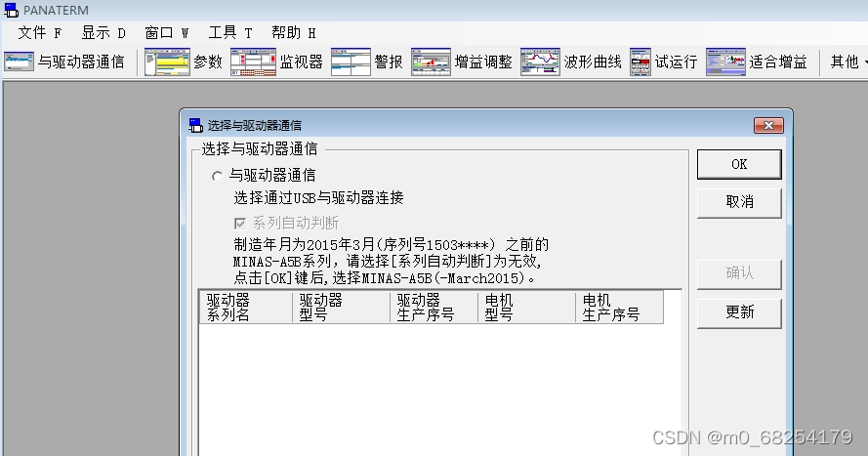Viewport: 868px width, 456px height.
Task: Open the 波形曲线 waveform graph icon
Action: click(540, 62)
